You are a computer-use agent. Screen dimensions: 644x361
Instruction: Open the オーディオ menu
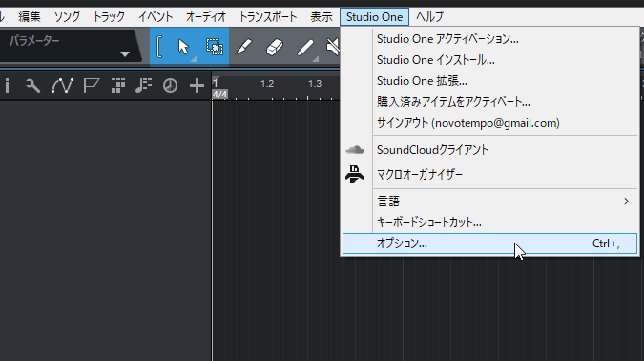coord(206,17)
